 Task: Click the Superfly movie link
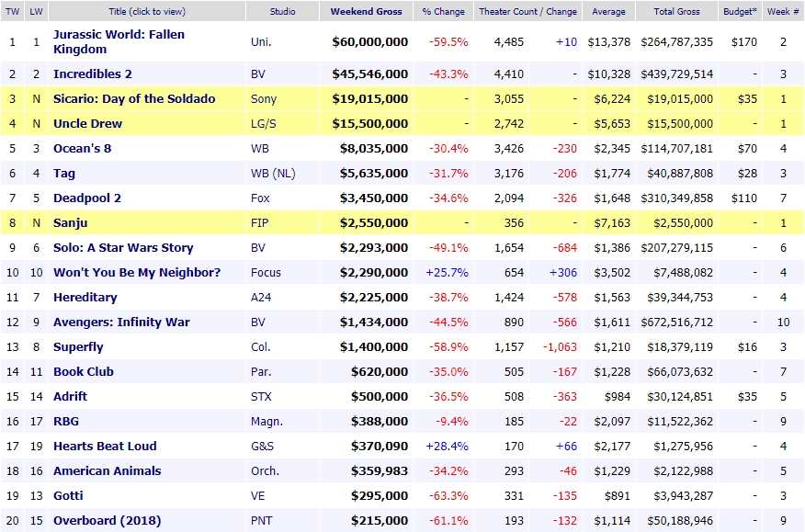(78, 347)
